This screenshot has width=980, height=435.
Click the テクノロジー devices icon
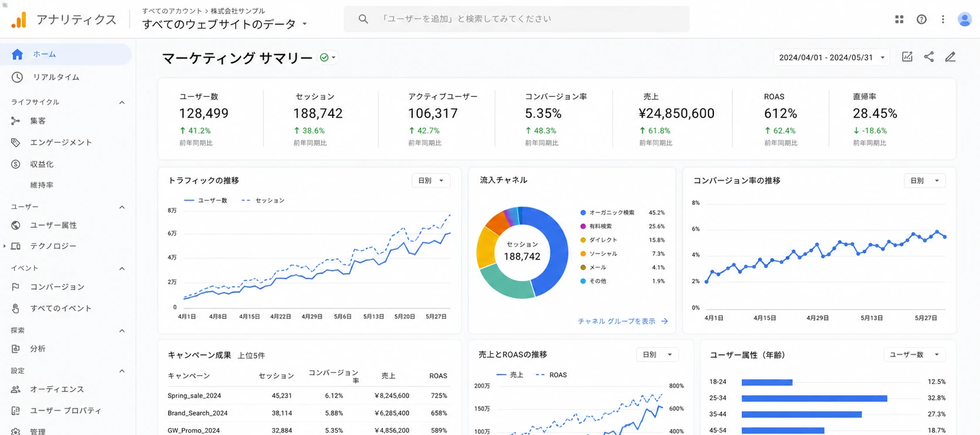16,246
